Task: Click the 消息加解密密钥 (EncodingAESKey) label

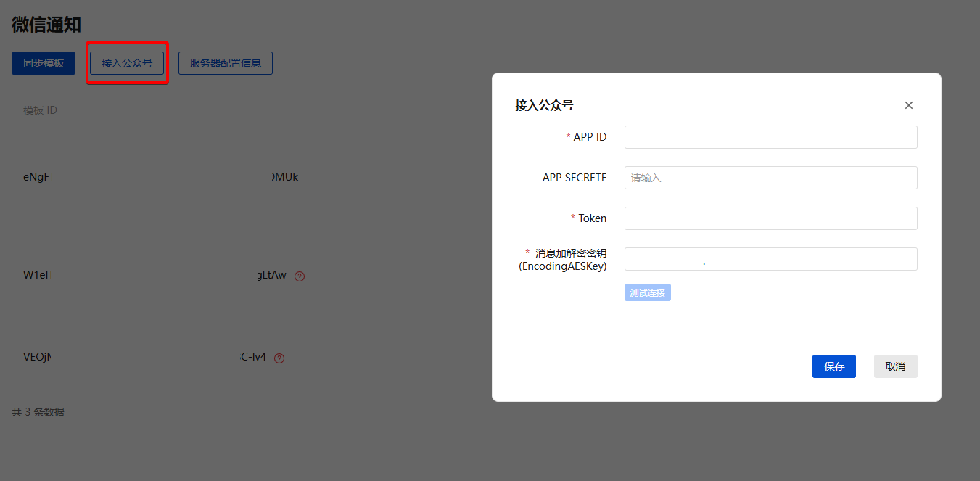Action: pos(563,260)
